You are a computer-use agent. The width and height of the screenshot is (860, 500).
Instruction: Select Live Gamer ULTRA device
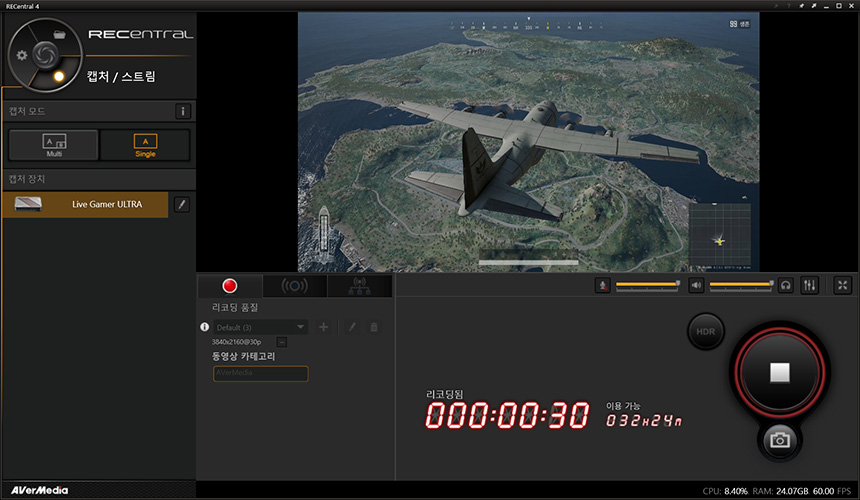86,204
